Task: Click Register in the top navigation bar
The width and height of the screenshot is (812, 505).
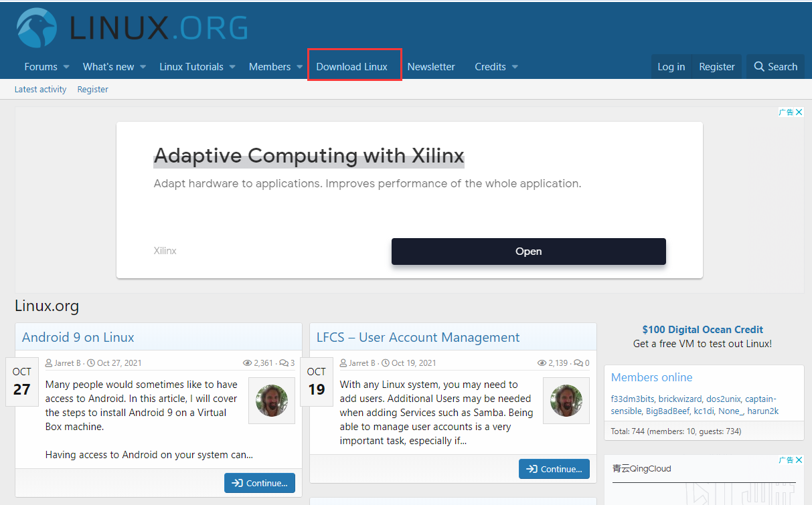Action: tap(717, 67)
